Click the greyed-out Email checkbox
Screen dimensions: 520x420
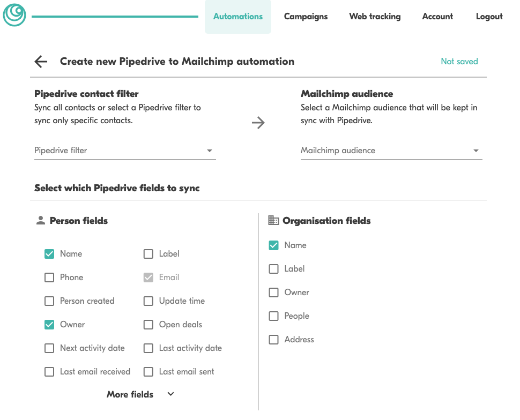tap(148, 277)
